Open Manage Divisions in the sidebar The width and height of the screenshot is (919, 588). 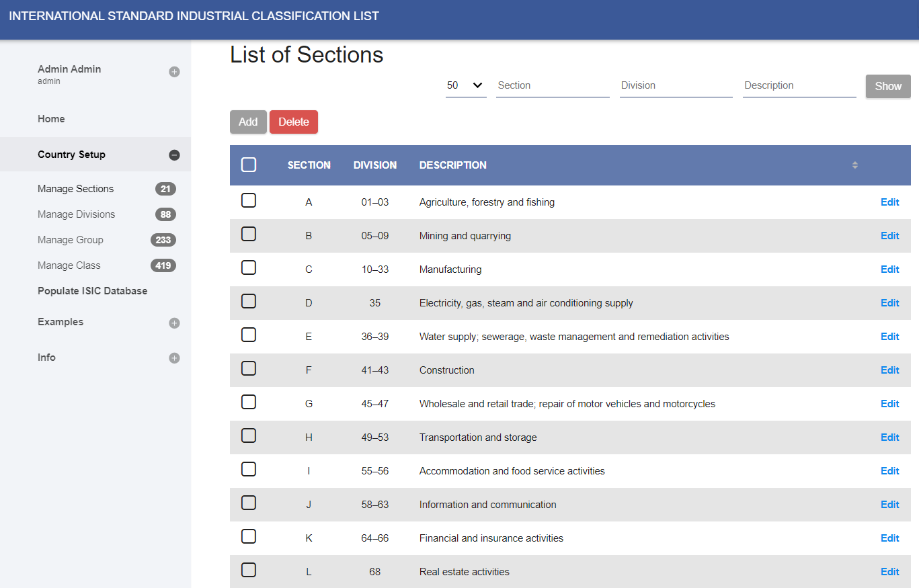pyautogui.click(x=76, y=214)
